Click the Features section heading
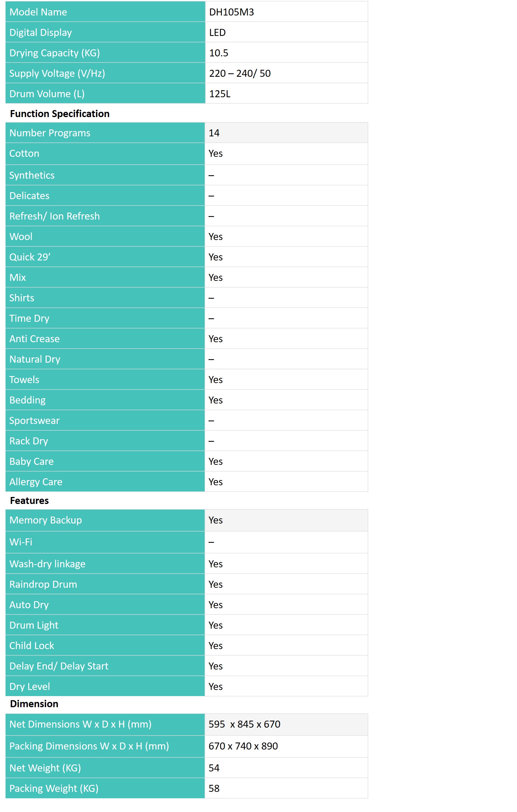 (x=29, y=500)
